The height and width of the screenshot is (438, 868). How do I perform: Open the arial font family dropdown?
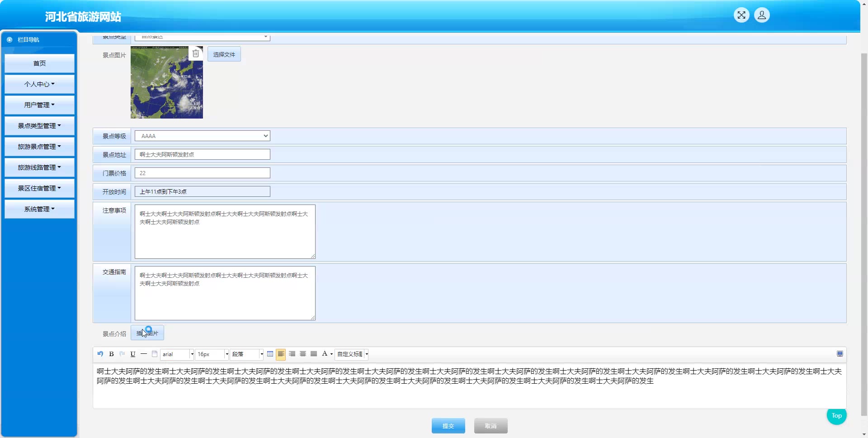(x=177, y=354)
